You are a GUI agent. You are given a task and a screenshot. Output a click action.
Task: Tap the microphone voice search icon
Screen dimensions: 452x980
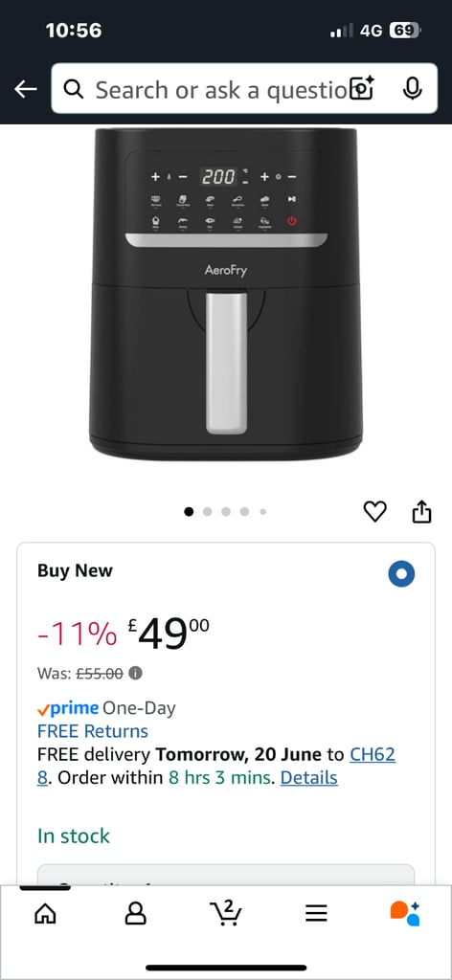412,89
